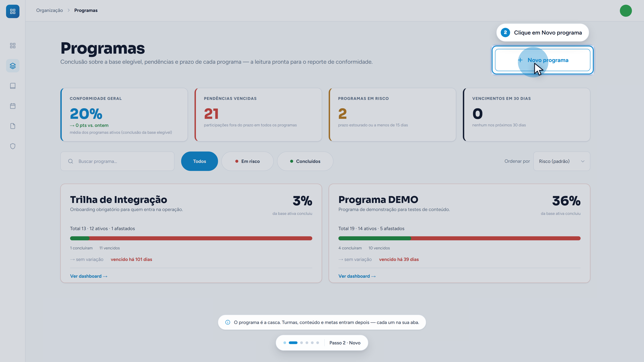The image size is (644, 362).
Task: Click the Novo programa button
Action: [x=543, y=60]
